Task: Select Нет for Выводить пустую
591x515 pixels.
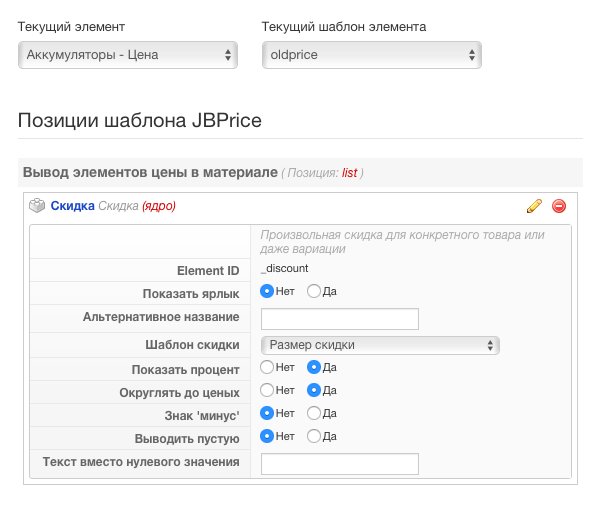Action: 267,436
